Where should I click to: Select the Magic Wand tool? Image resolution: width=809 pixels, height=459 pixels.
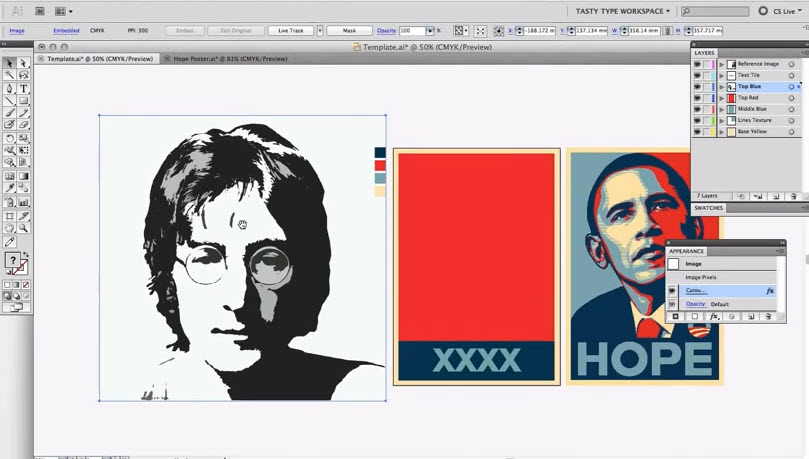[9, 75]
